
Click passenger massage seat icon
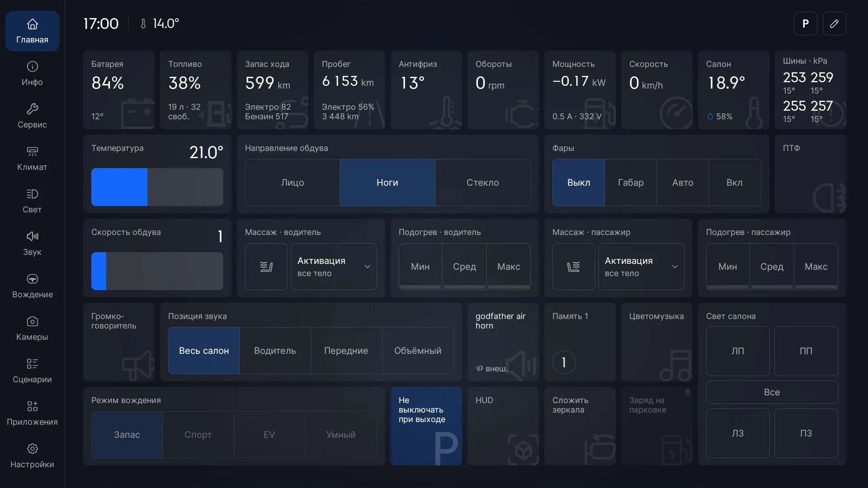point(574,267)
